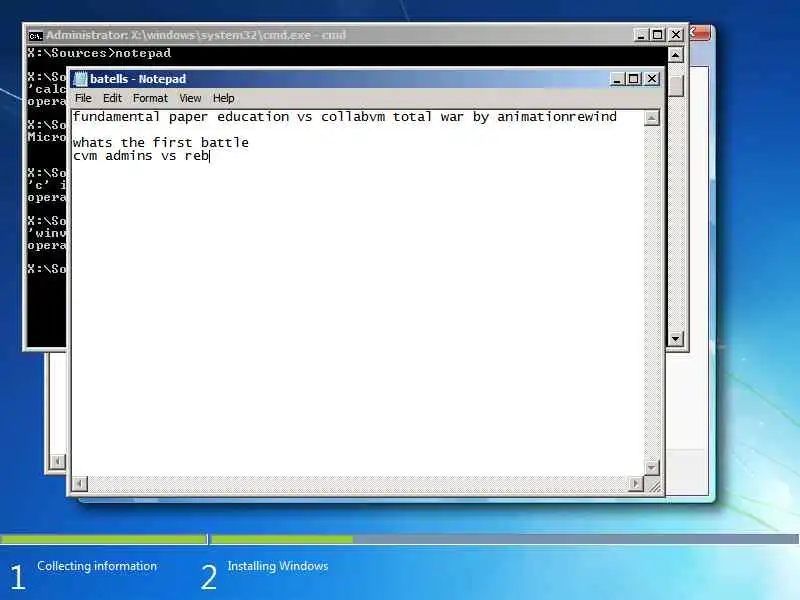Screen dimensions: 800x600
Task: Click Notepad vertical scrollbar down arrow
Action: [x=651, y=467]
